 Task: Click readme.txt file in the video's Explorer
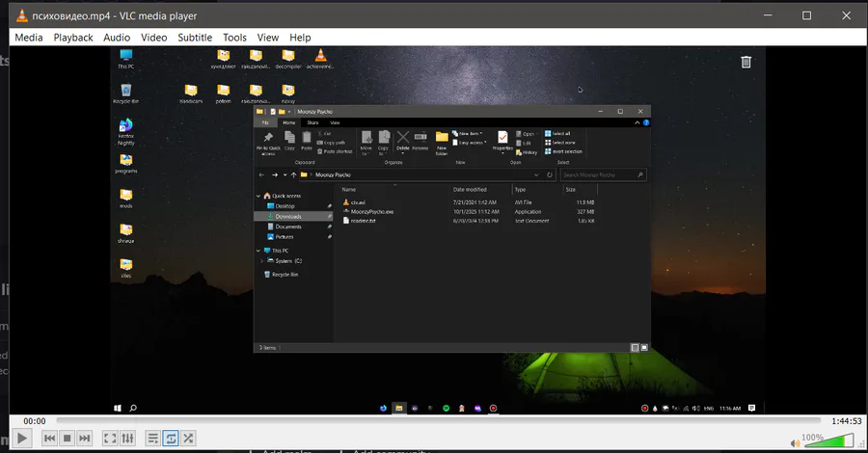(x=364, y=221)
